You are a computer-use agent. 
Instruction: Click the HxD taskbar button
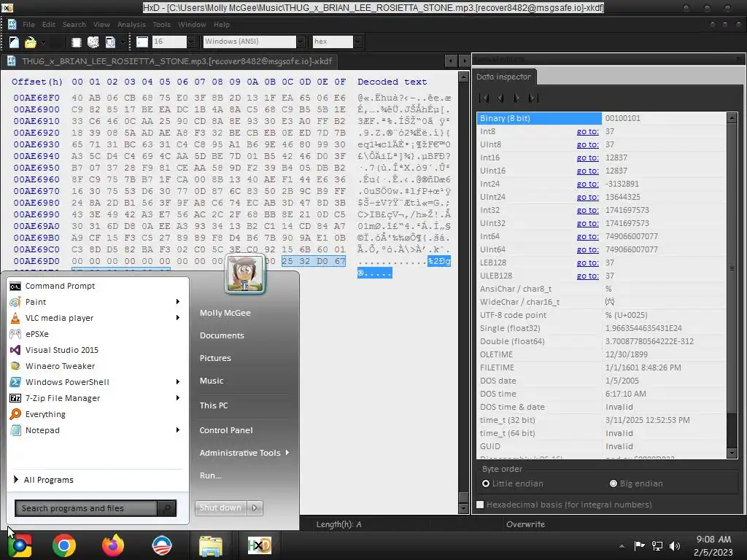pos(260,545)
